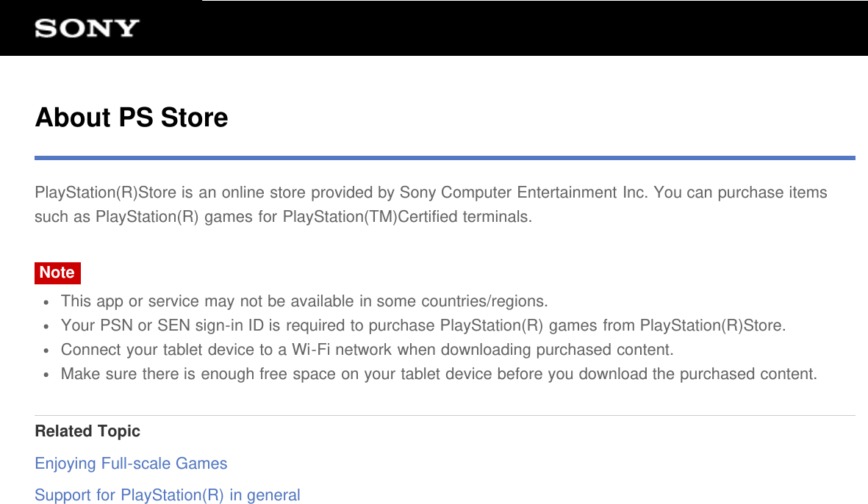Click the note about countries/regions availability

[304, 301]
